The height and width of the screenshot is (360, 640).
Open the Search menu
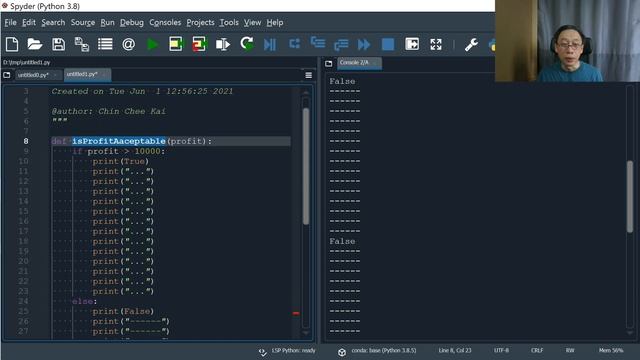(53, 22)
